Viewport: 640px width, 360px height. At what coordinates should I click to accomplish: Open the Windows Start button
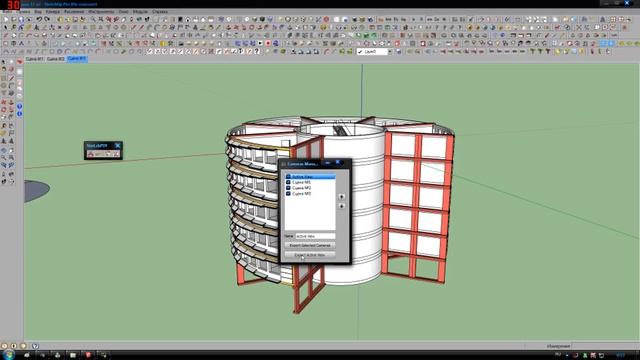[x=9, y=355]
